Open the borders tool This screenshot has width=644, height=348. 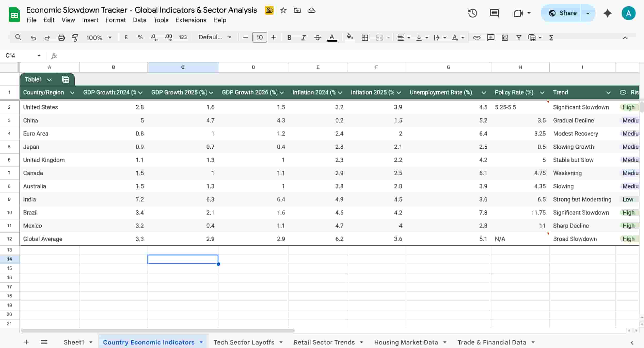pyautogui.click(x=365, y=38)
